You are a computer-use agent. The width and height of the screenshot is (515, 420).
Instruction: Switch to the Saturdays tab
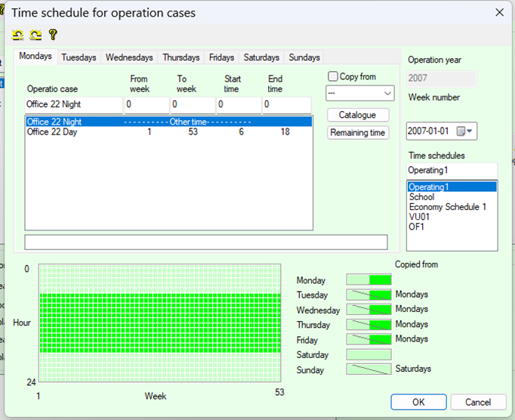tap(261, 57)
